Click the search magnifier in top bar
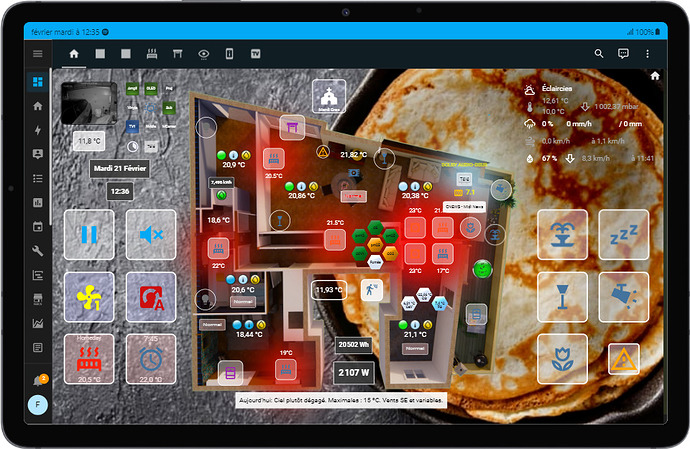Viewport: 690px width, 449px height. [x=599, y=53]
